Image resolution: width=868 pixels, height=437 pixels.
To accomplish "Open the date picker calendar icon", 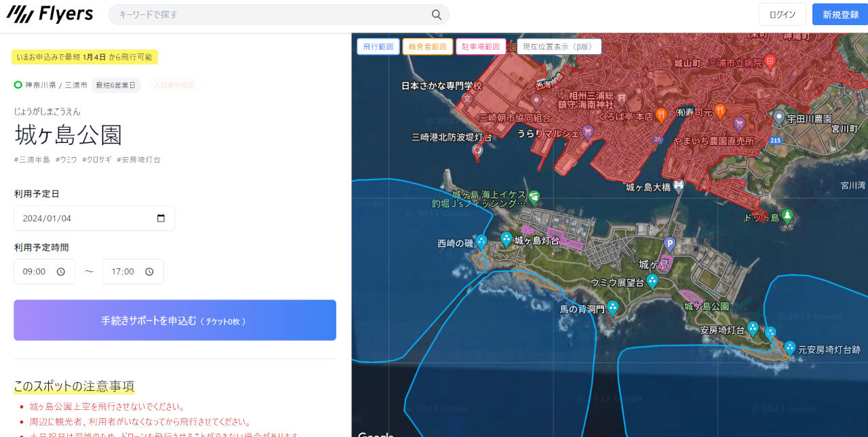I will pos(161,218).
